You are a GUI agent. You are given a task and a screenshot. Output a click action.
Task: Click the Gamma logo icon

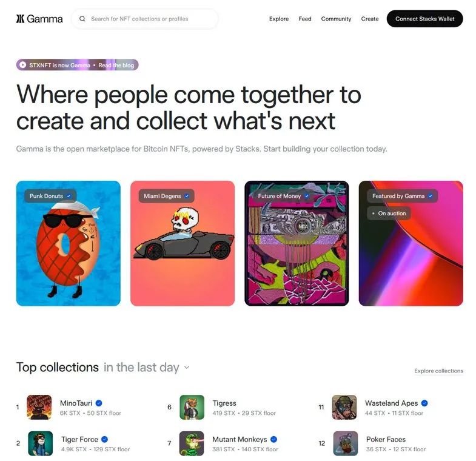pos(20,19)
